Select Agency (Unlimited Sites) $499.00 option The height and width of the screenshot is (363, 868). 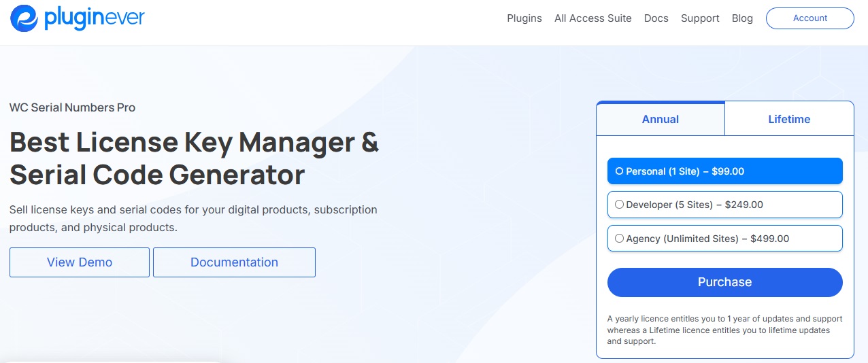coord(725,239)
